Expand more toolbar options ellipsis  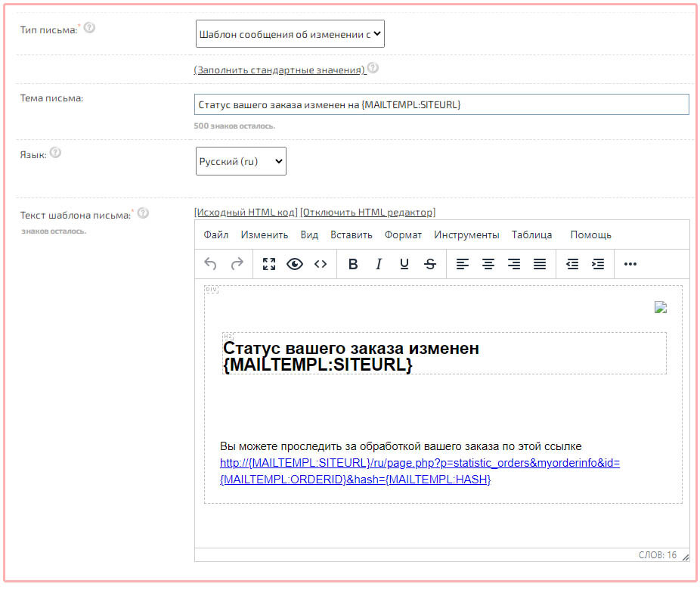[630, 264]
